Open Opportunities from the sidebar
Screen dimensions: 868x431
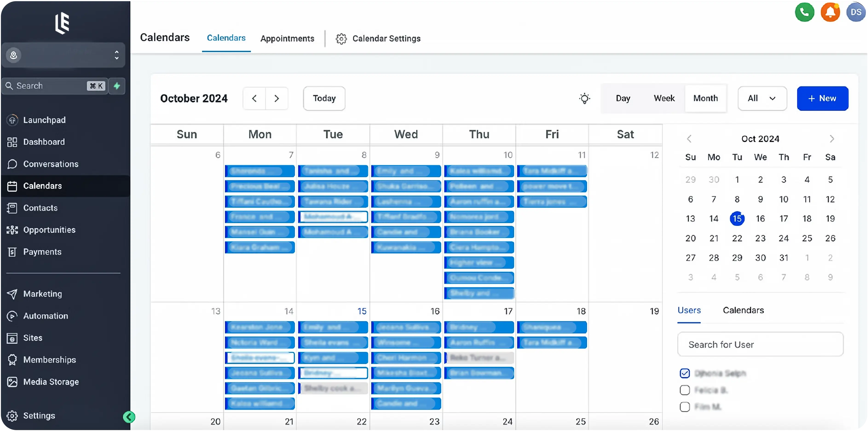[49, 230]
